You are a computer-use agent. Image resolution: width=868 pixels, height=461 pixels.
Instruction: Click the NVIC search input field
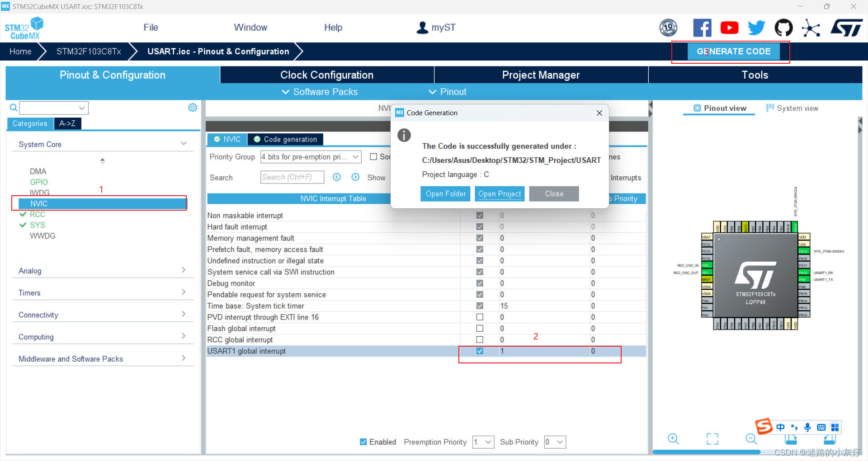292,177
